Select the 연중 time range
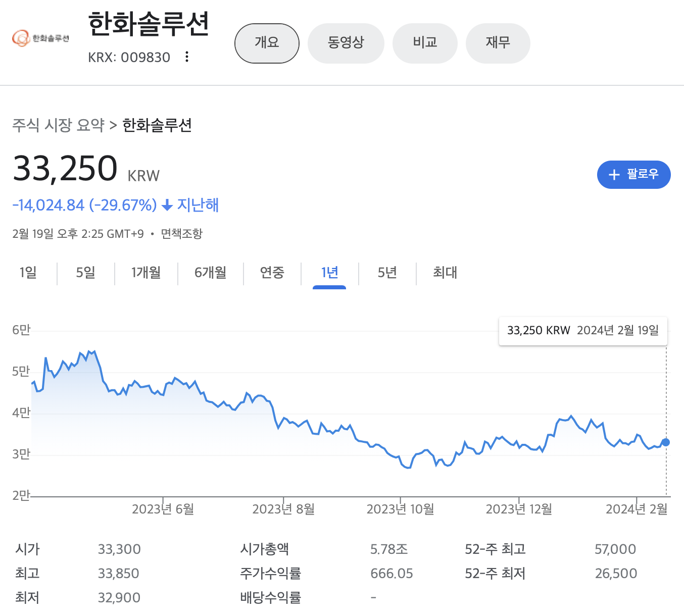The image size is (684, 616). tap(272, 273)
